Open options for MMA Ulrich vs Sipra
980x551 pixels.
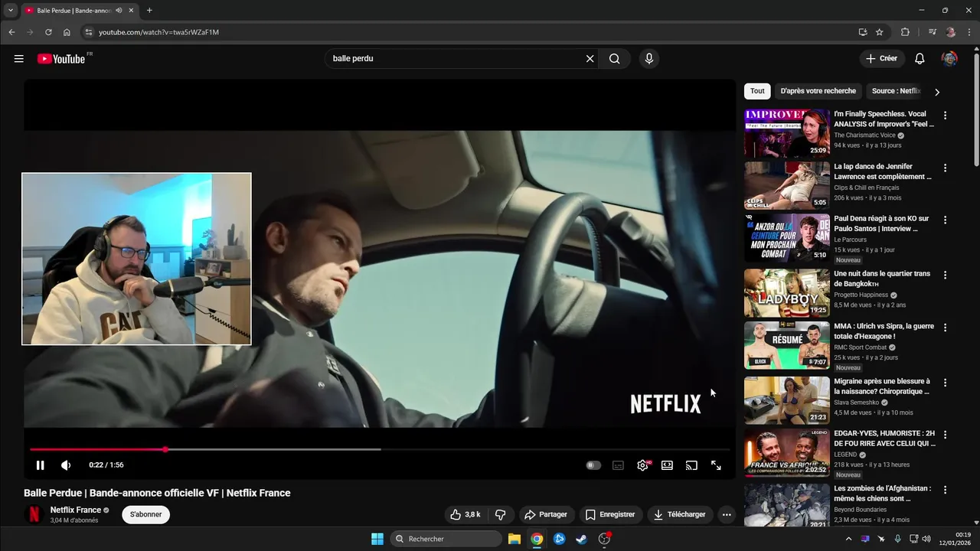945,327
